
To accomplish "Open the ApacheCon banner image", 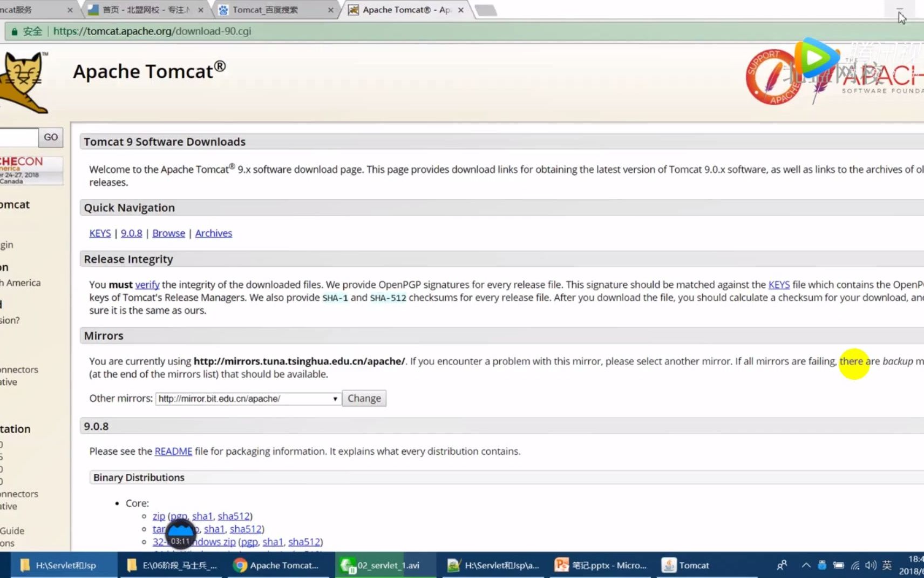I will pyautogui.click(x=31, y=170).
